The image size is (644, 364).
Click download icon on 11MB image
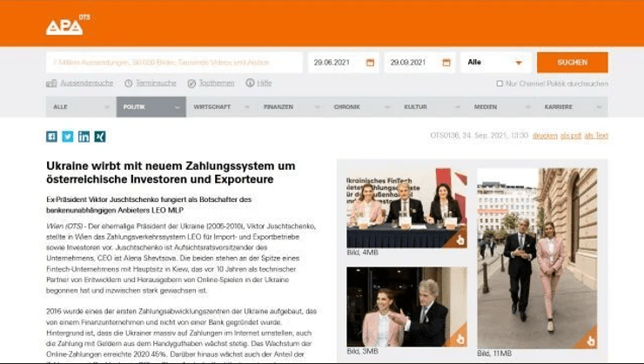click(x=589, y=340)
